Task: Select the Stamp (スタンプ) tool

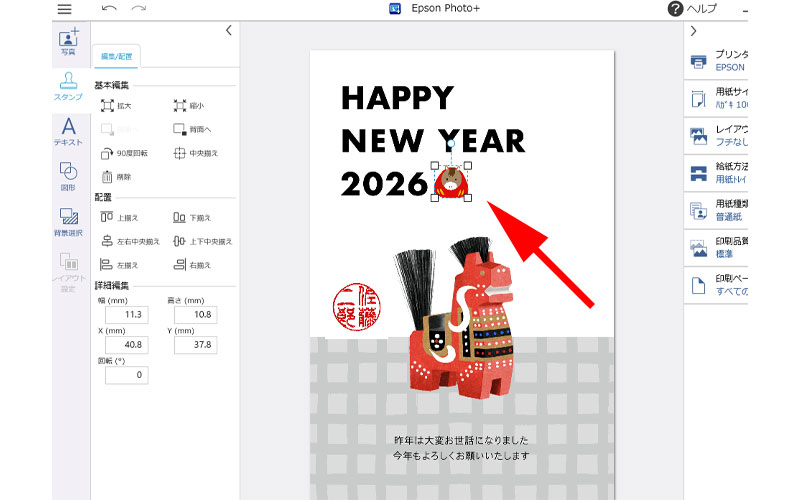Action: (68, 86)
